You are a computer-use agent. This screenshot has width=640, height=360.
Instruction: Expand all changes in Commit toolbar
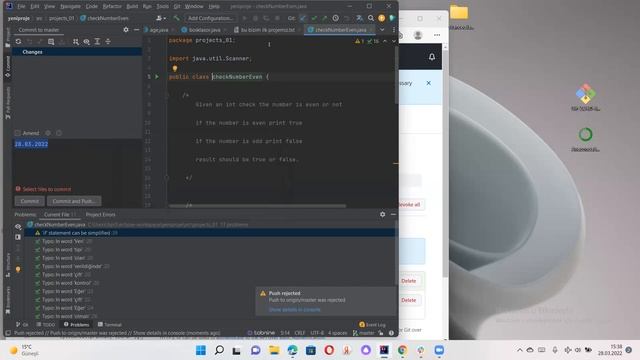point(97,42)
